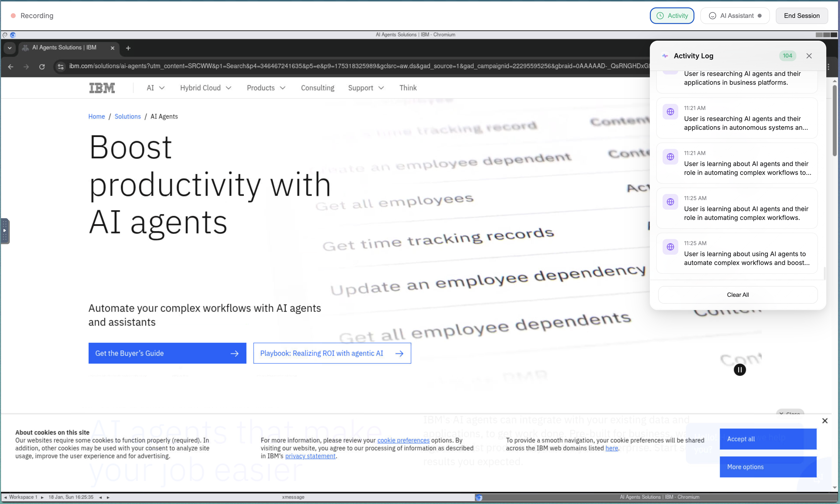Select the AI Agents Solutions browser tab
840x504 pixels.
(x=64, y=48)
